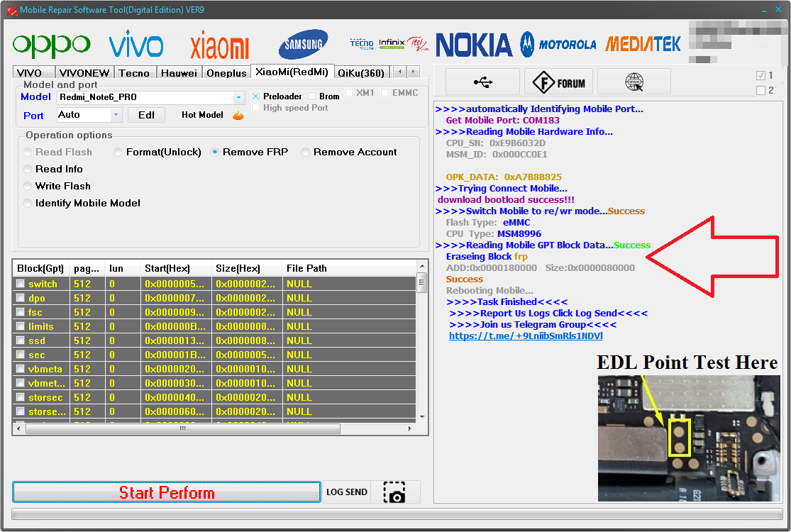Click the bottom progress bar

pos(397,514)
